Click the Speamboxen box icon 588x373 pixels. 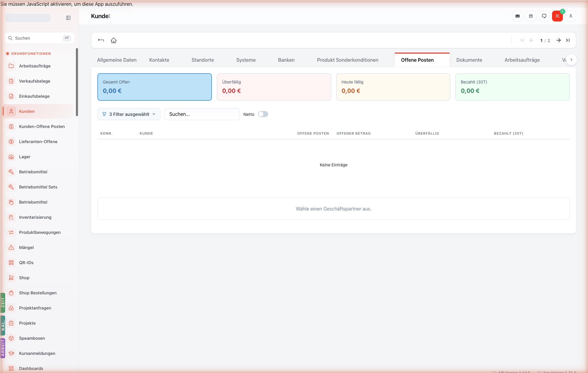tap(11, 338)
